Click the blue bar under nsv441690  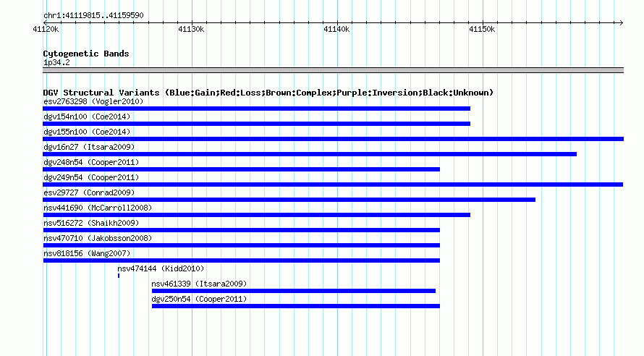[257, 215]
